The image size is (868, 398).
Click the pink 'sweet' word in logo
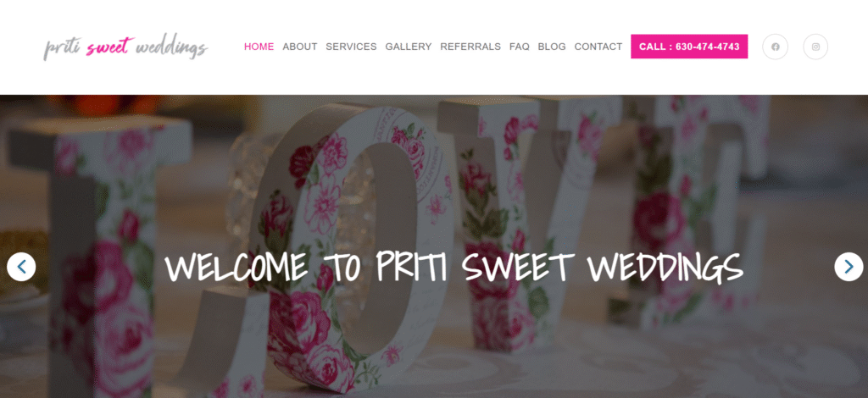(109, 47)
